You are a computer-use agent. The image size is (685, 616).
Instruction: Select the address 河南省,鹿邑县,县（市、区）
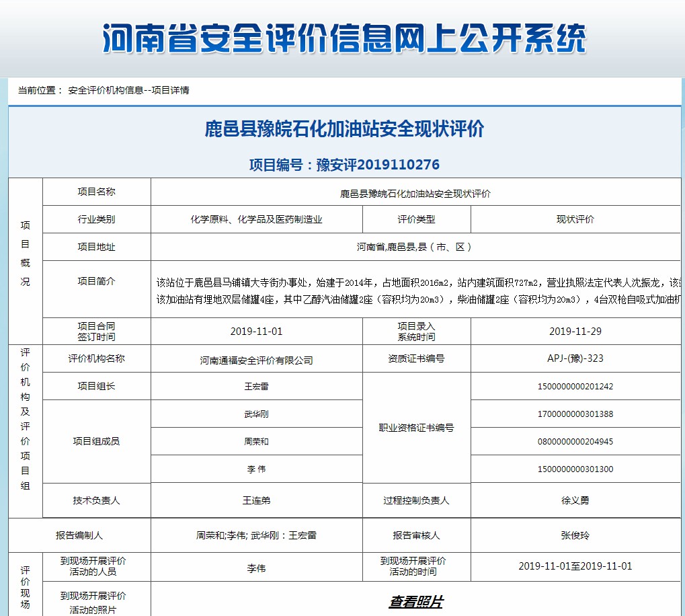415,247
